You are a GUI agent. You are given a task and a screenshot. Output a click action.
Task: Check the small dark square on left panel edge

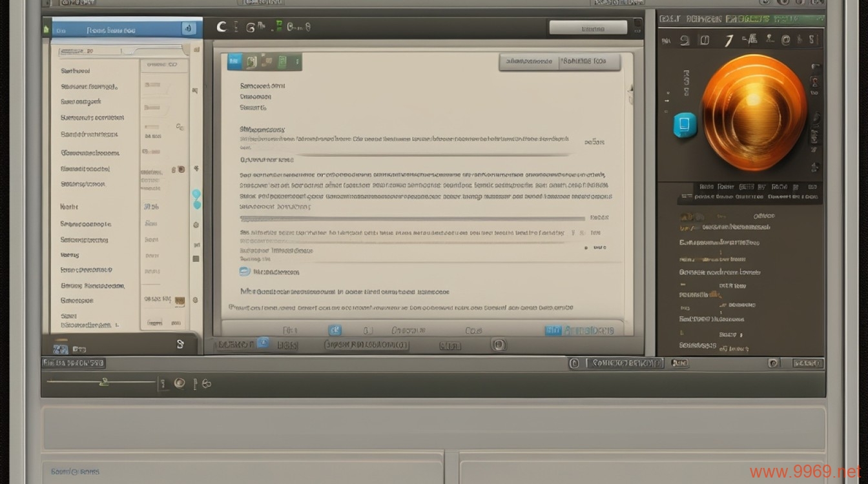coord(196,259)
